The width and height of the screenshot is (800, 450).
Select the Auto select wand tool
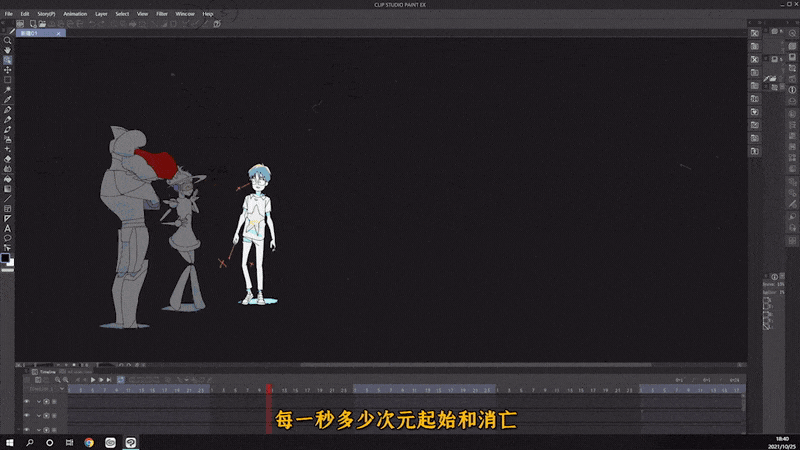point(7,90)
